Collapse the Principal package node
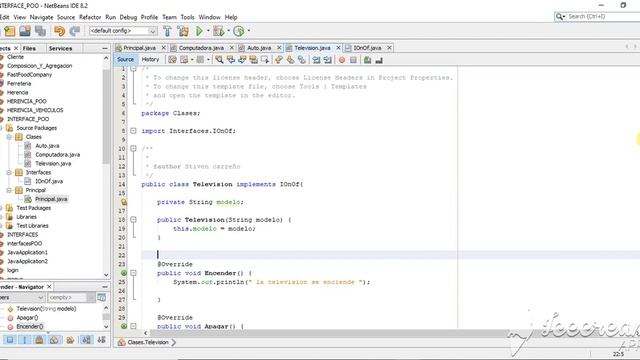The height and width of the screenshot is (360, 640). (9, 190)
